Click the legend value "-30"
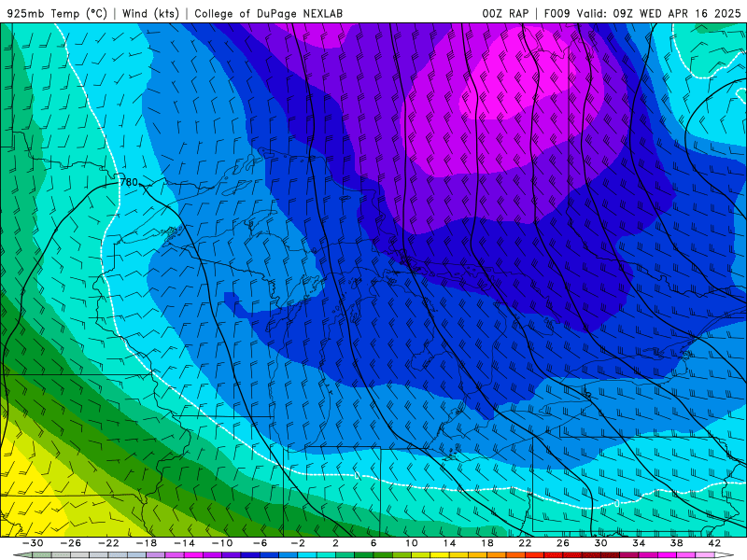Viewport: 747px width, 560px height. [x=33, y=543]
